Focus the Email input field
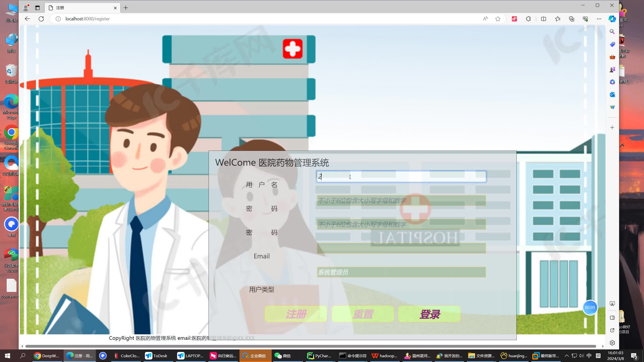644x362 pixels. pyautogui.click(x=401, y=248)
